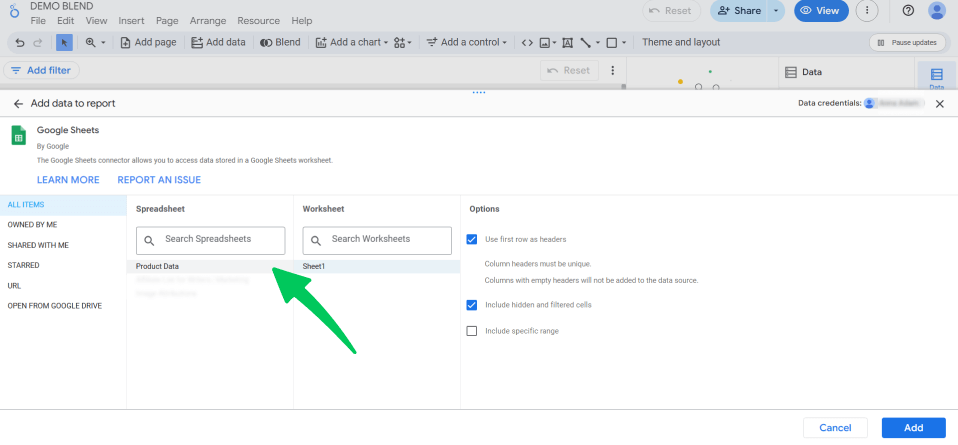Select the selection mode arrow tool
The width and height of the screenshot is (958, 445).
coord(64,42)
